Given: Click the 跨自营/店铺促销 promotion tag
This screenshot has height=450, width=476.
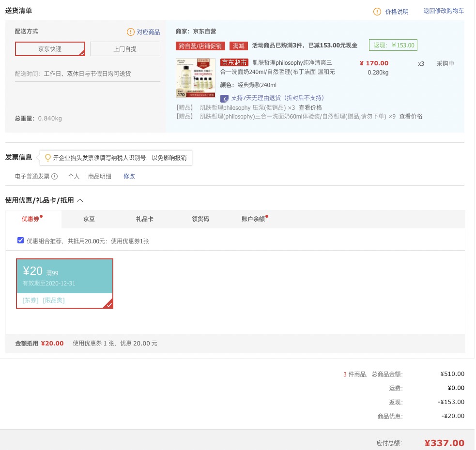Looking at the screenshot, I should (x=200, y=46).
